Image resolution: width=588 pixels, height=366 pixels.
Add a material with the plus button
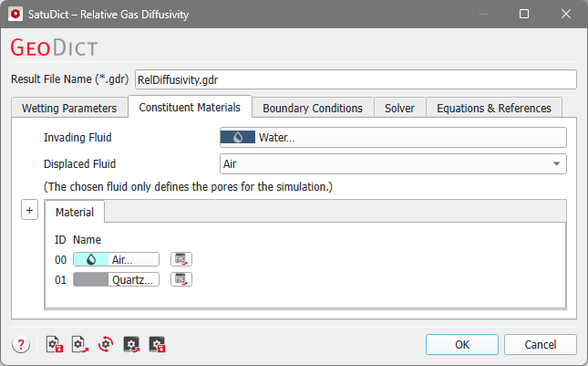(x=29, y=210)
